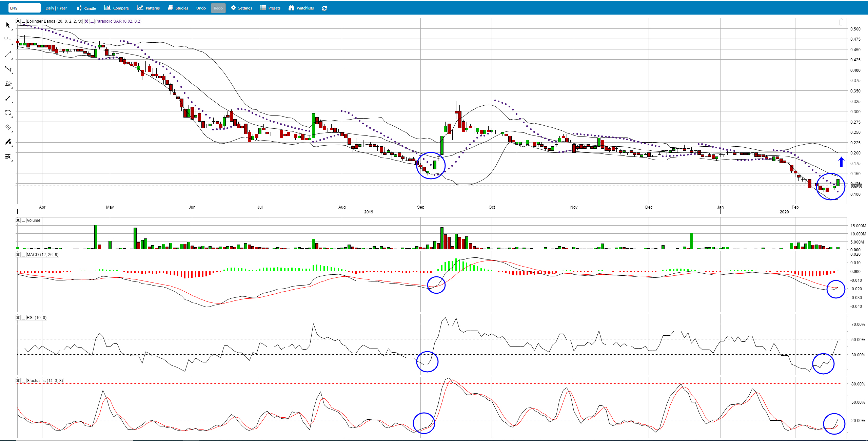Open the Studies menu
The width and height of the screenshot is (868, 441).
(x=178, y=8)
